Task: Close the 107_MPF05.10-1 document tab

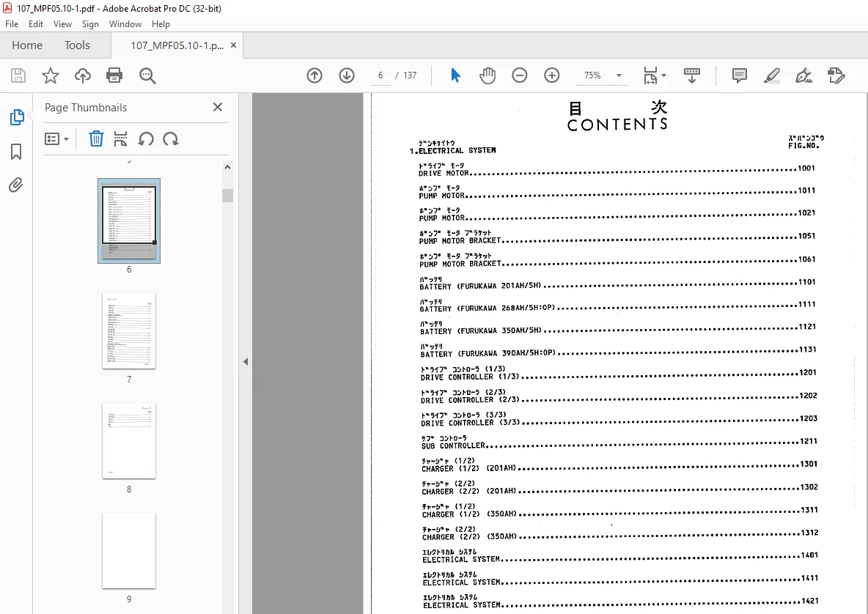Action: tap(234, 45)
